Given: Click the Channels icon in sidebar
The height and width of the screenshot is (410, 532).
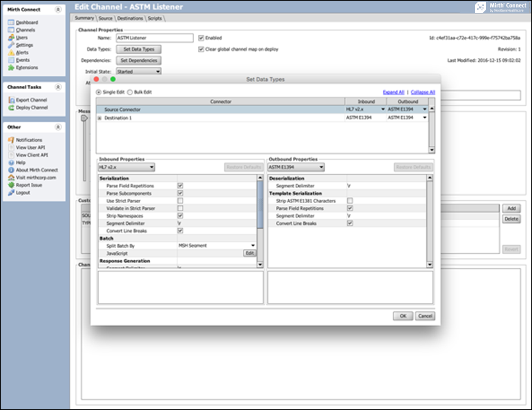Looking at the screenshot, I should pos(11,30).
